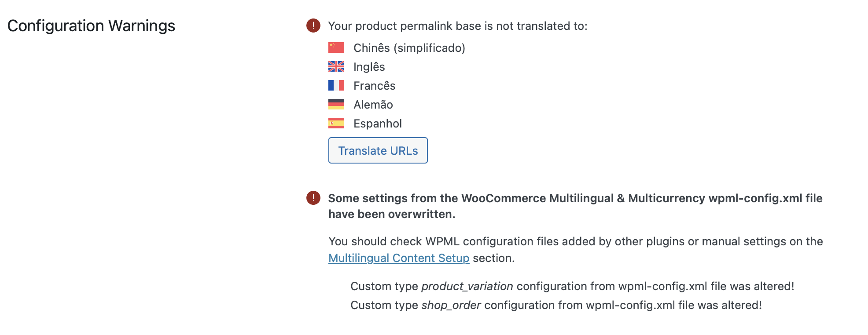Click the Chinese flag icon
The image size is (868, 335).
click(x=336, y=47)
